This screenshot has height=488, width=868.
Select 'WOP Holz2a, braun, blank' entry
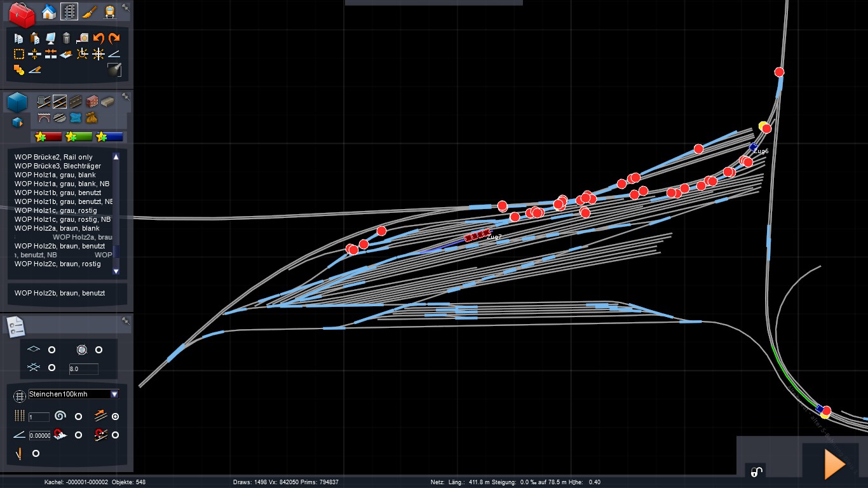57,228
